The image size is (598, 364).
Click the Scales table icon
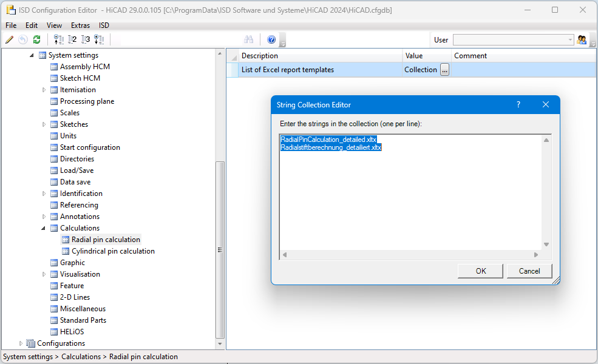(x=54, y=113)
